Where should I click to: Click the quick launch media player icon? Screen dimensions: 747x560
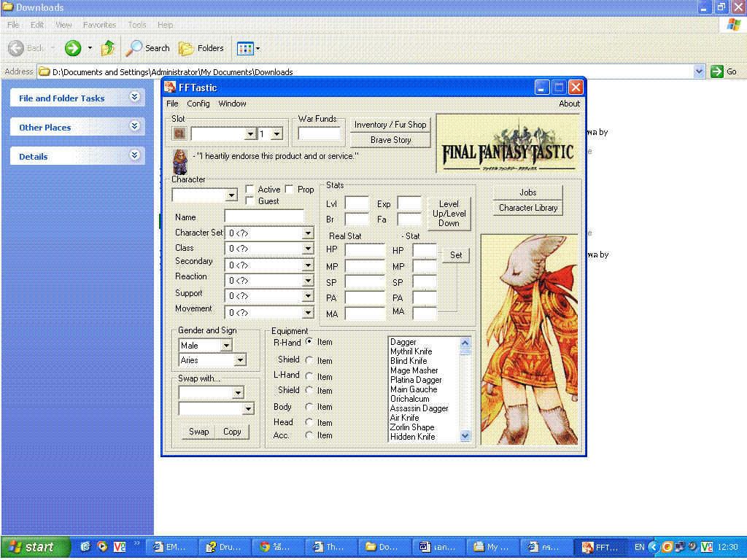(102, 547)
